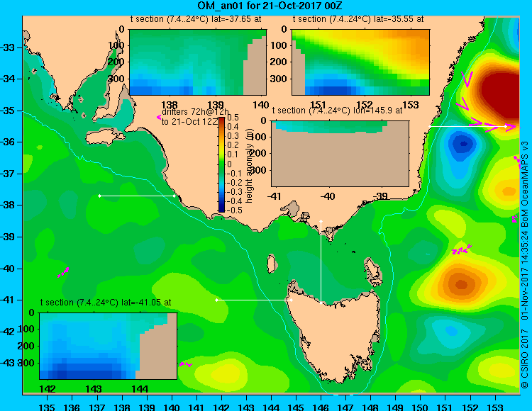Select the 't section lat=-41.05' inset label
Viewport: 532px width, 411px height.
click(x=106, y=303)
